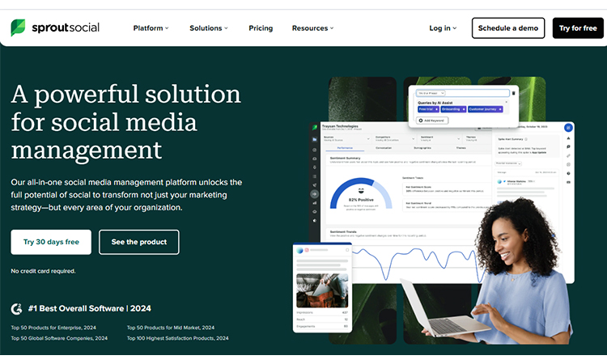
Task: Remove the Free trial keyword tag
Action: pyautogui.click(x=437, y=109)
